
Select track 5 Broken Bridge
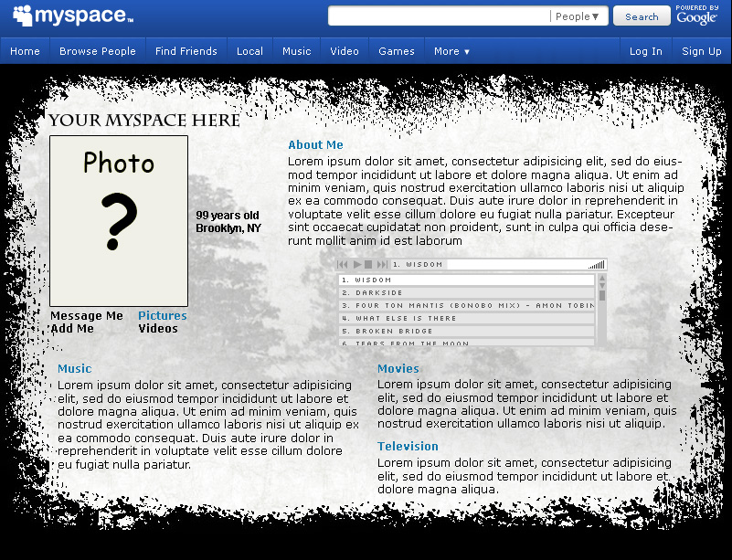[466, 331]
